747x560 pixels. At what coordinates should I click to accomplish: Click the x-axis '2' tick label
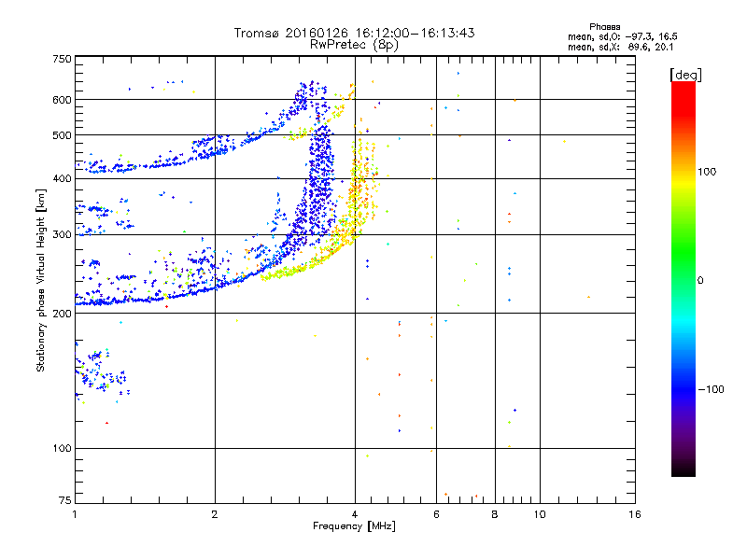click(x=215, y=514)
